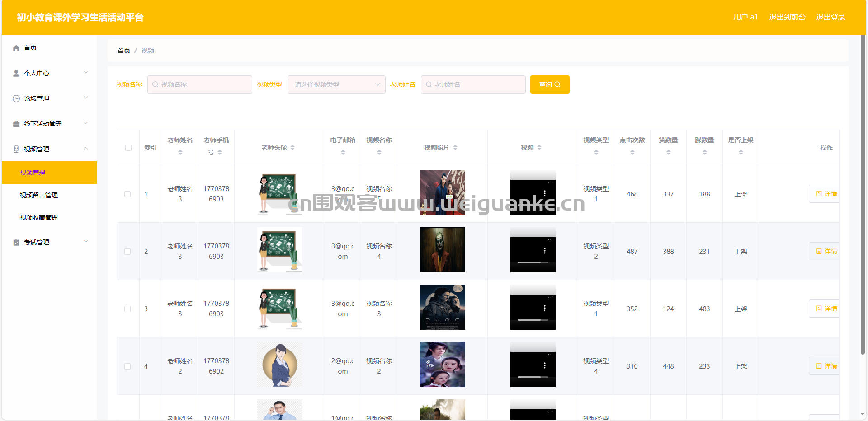Image resolution: width=868 pixels, height=421 pixels.
Task: Sort by 老师头像 column arrows
Action: [x=292, y=147]
